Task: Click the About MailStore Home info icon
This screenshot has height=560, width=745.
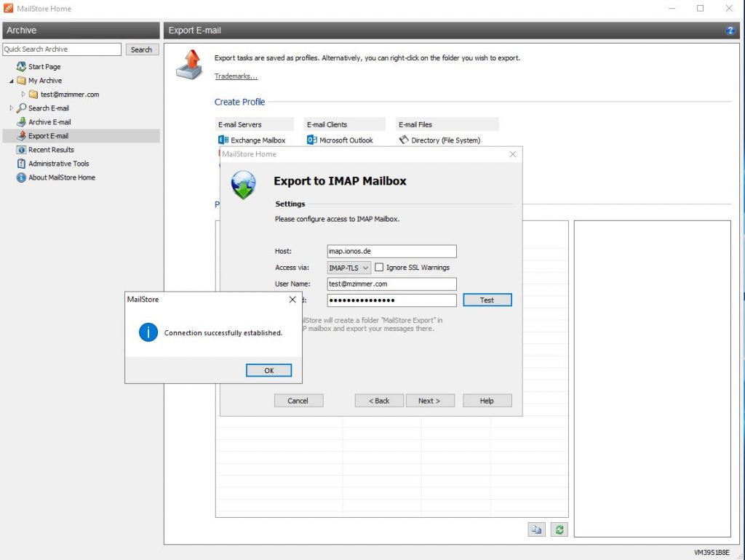Action: tap(21, 177)
